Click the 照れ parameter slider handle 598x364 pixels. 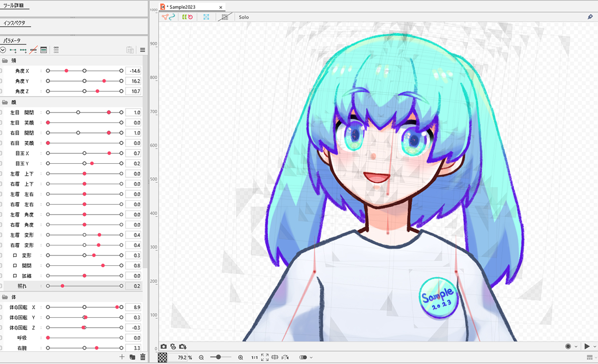(x=62, y=286)
